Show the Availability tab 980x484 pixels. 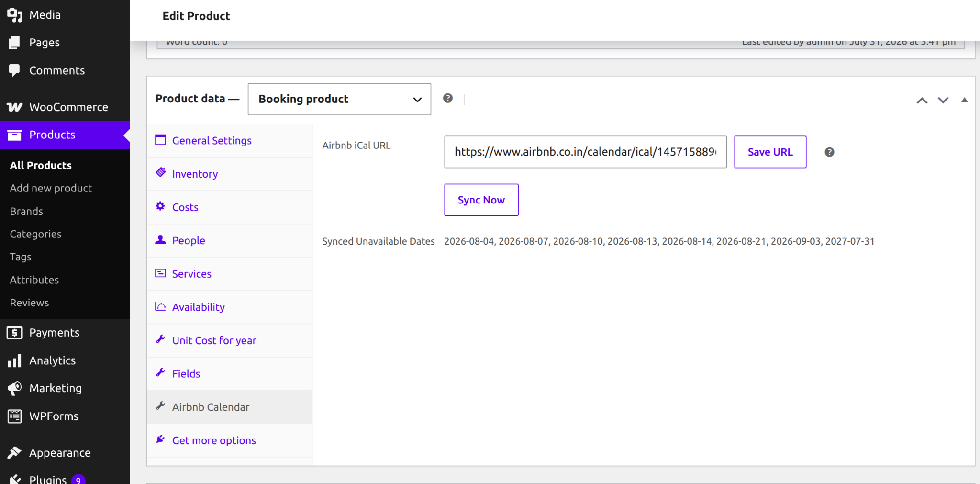click(x=230, y=307)
